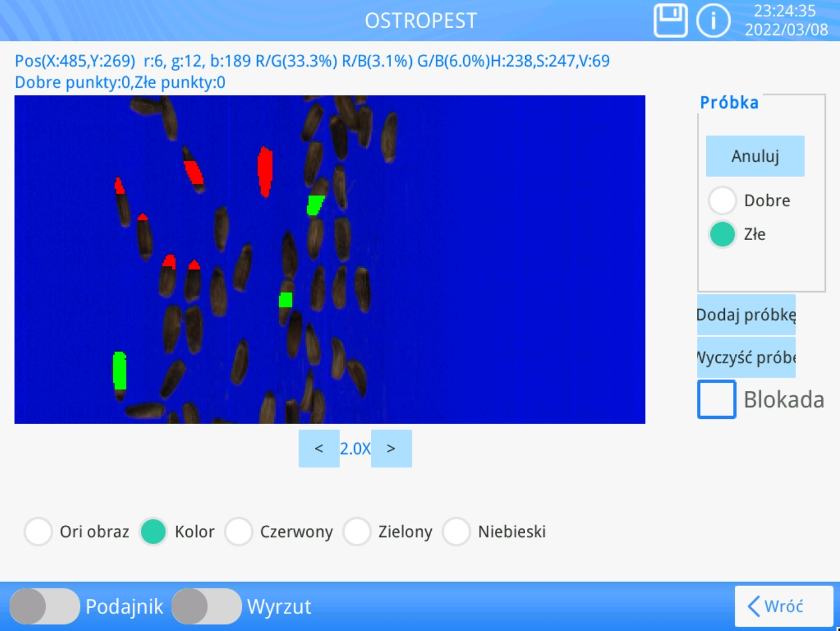Image resolution: width=840 pixels, height=631 pixels.
Task: Choose Zielony channel view
Action: pos(357,532)
